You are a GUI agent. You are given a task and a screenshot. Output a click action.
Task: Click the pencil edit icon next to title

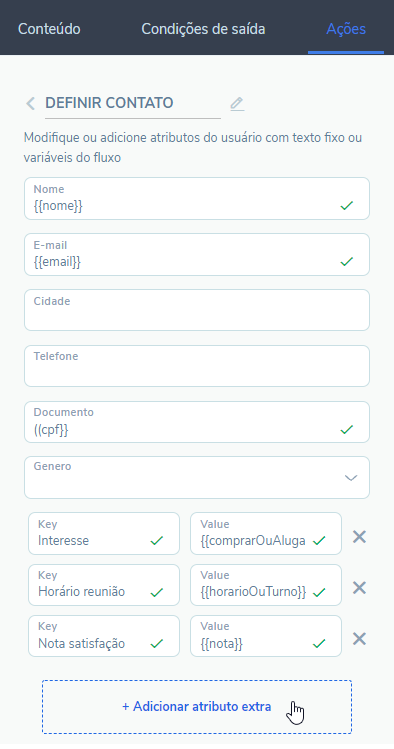coord(237,104)
